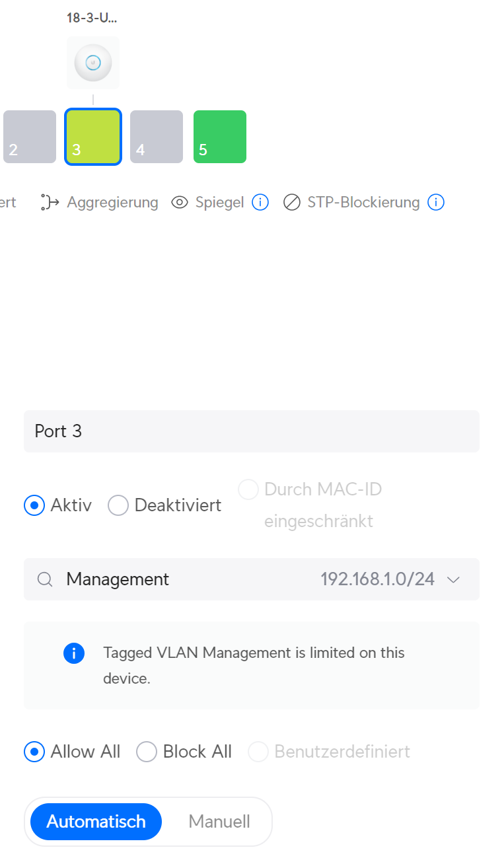Click the Aggregierung legend icon
The width and height of the screenshot is (504, 862).
(x=50, y=202)
